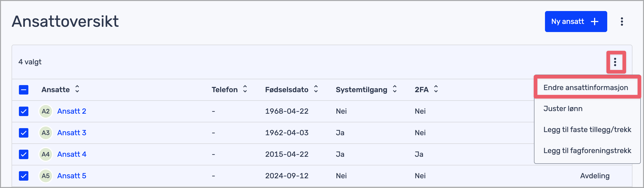Click the sort icon next to 2FA

click(436, 90)
